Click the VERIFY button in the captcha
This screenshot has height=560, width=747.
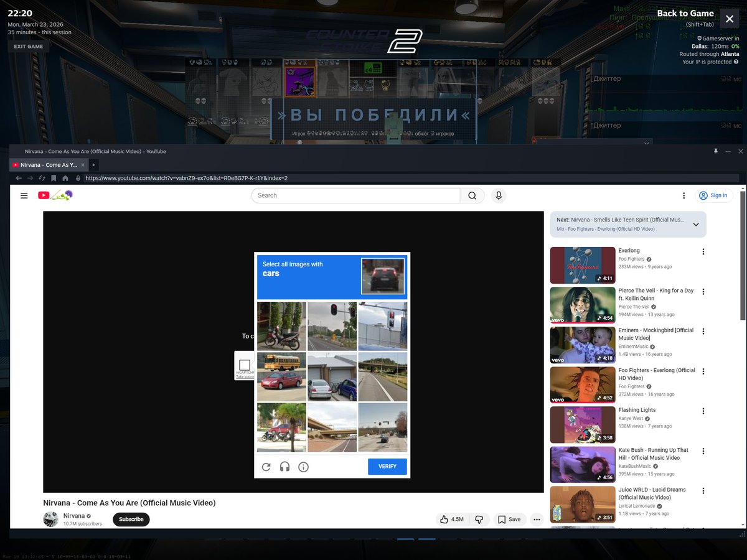387,467
